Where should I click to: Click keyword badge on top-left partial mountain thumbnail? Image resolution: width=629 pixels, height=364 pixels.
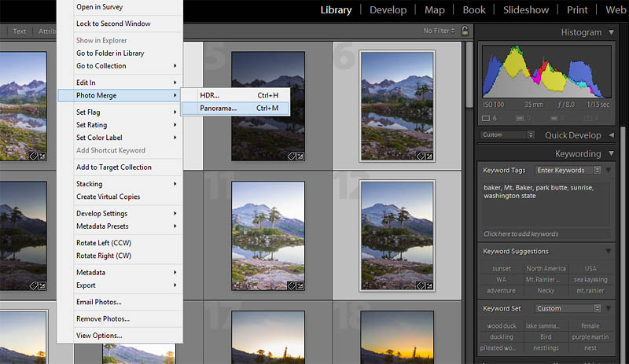34,156
